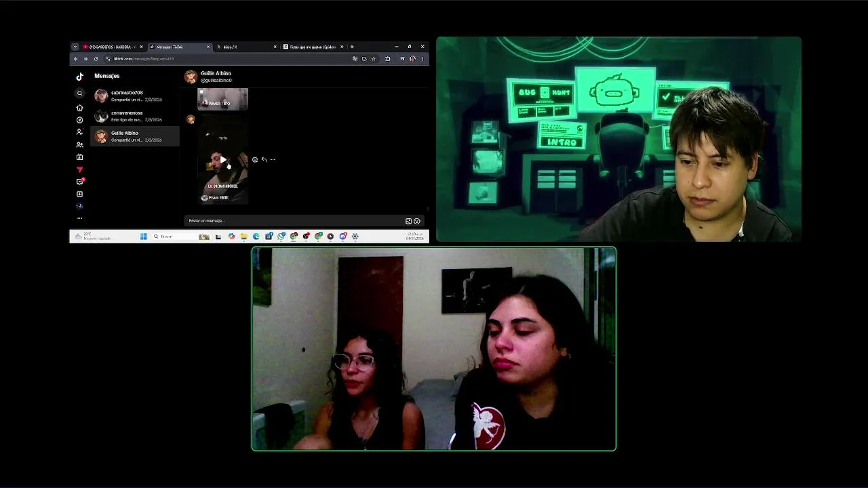Open the Settings gear on taskbar

tap(355, 237)
